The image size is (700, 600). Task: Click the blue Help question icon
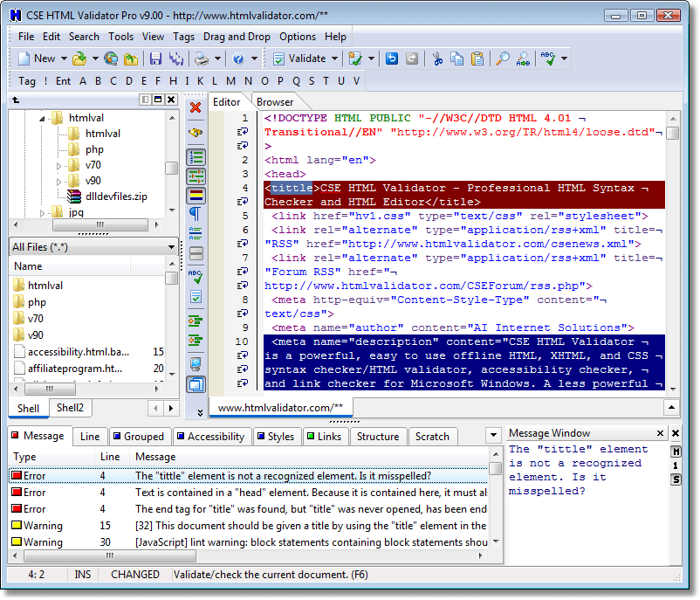tap(238, 59)
